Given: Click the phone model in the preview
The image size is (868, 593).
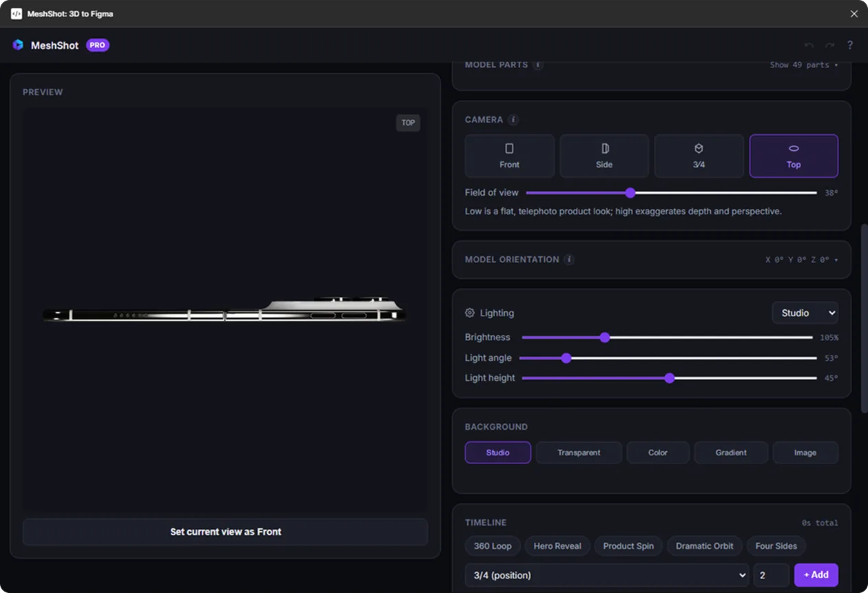Looking at the screenshot, I should tap(225, 310).
